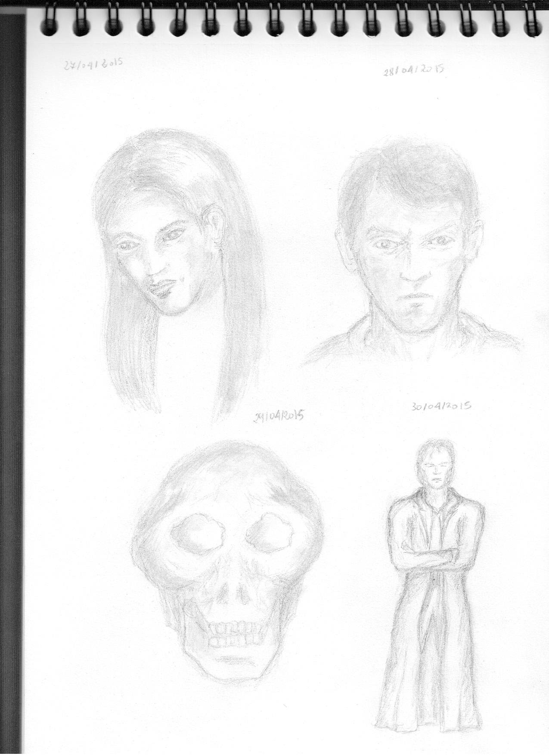Click the handwritten date 29/04/2015 above the skull
This screenshot has width=549, height=756.
click(x=280, y=416)
